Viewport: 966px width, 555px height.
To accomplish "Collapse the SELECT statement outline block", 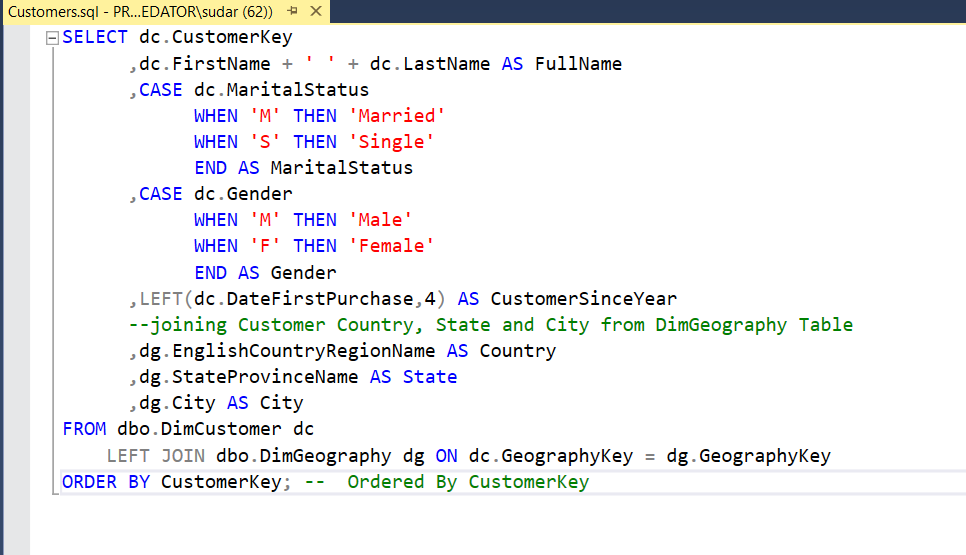I will (52, 38).
